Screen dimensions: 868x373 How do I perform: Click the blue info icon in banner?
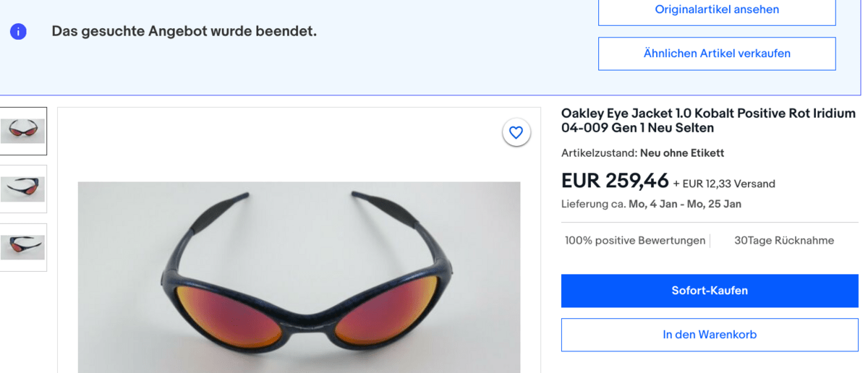click(18, 32)
